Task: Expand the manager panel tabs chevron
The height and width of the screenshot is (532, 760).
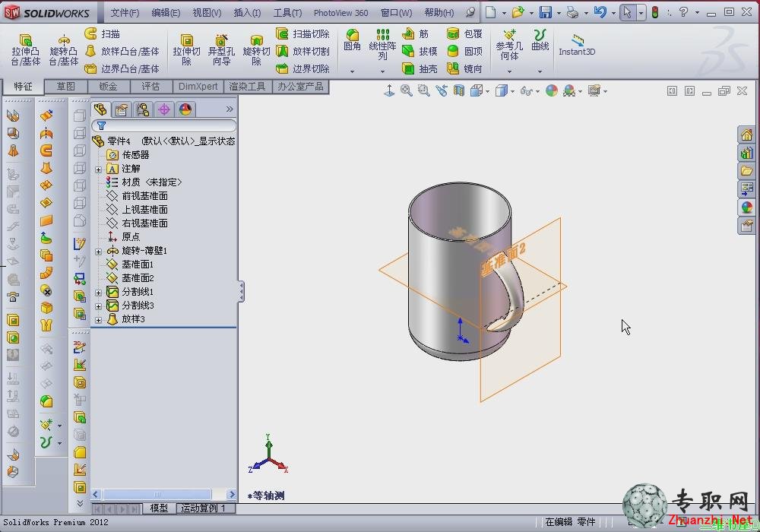Action: click(230, 109)
